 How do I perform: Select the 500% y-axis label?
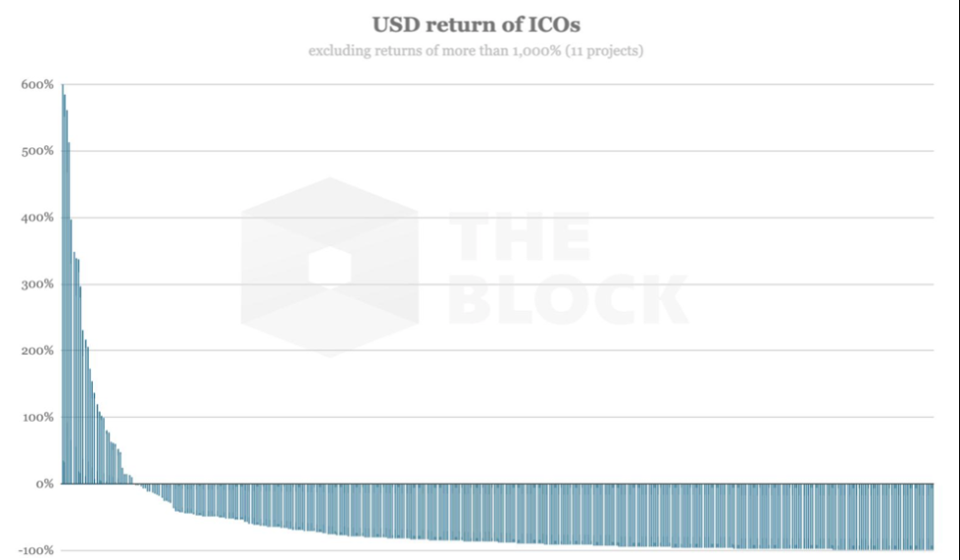tap(37, 151)
